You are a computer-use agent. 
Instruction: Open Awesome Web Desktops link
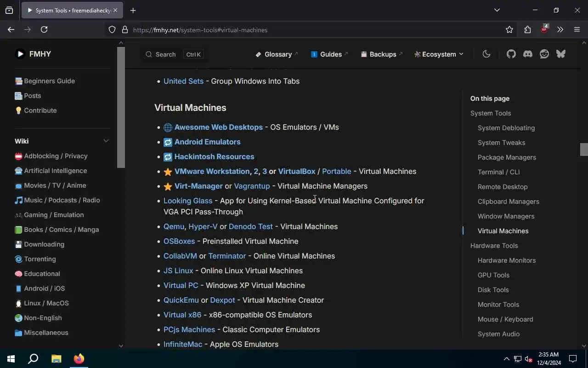pyautogui.click(x=219, y=127)
